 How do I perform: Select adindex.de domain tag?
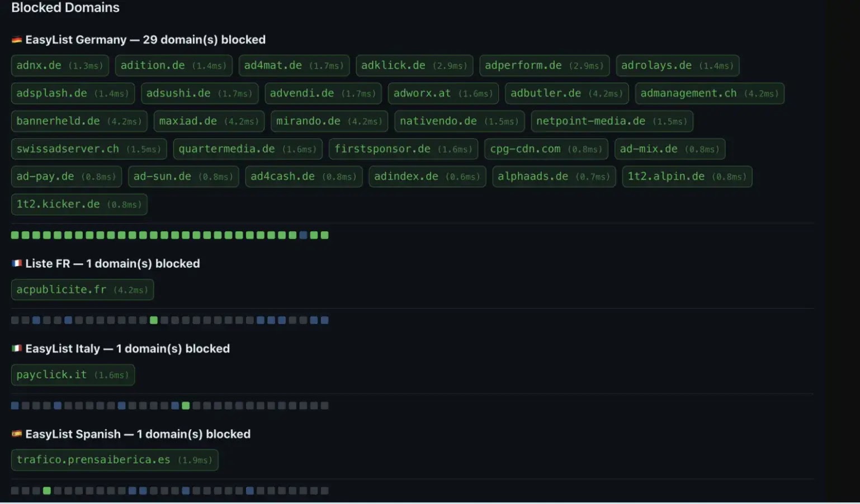[x=427, y=177]
